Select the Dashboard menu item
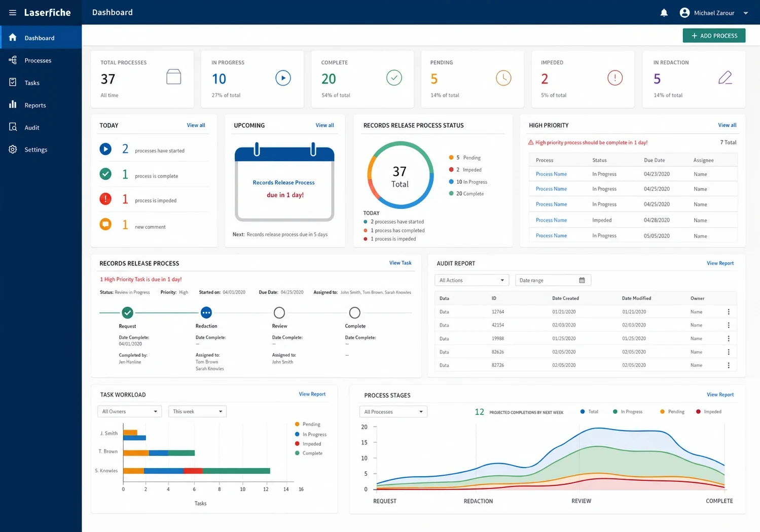The image size is (760, 532). point(41,38)
